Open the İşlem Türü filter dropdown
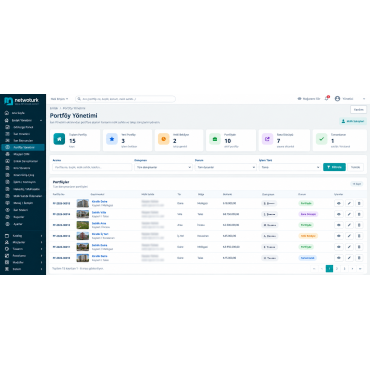This screenshot has width=370, height=370. 290,167
